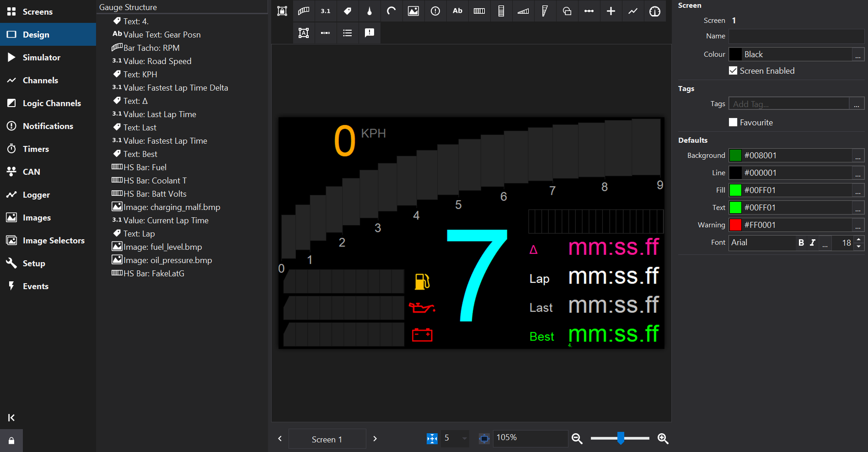868x452 pixels.
Task: Select the Bar Tacho gauge tool
Action: (x=304, y=11)
